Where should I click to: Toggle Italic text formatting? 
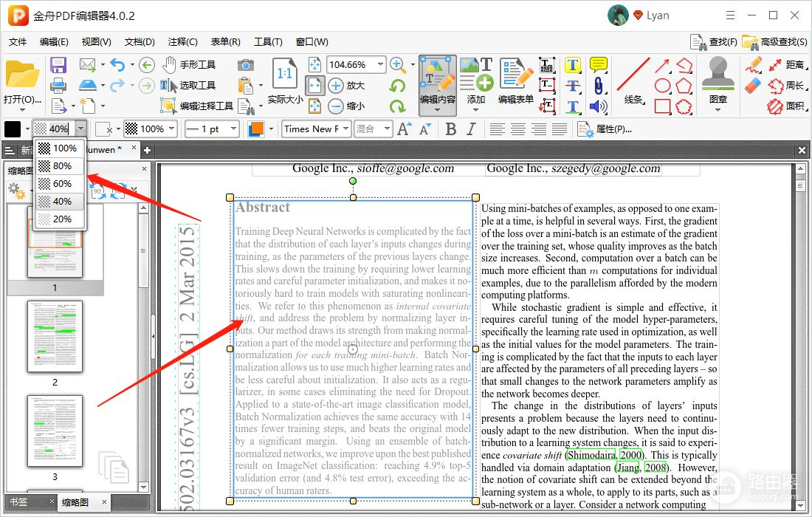click(472, 129)
